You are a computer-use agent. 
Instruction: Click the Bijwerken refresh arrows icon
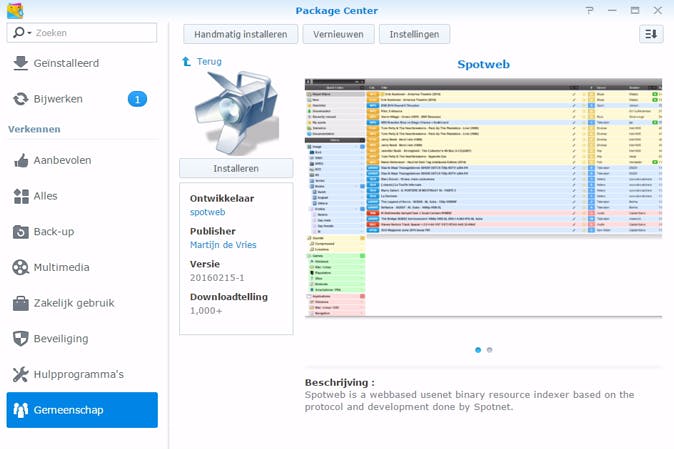(20, 99)
